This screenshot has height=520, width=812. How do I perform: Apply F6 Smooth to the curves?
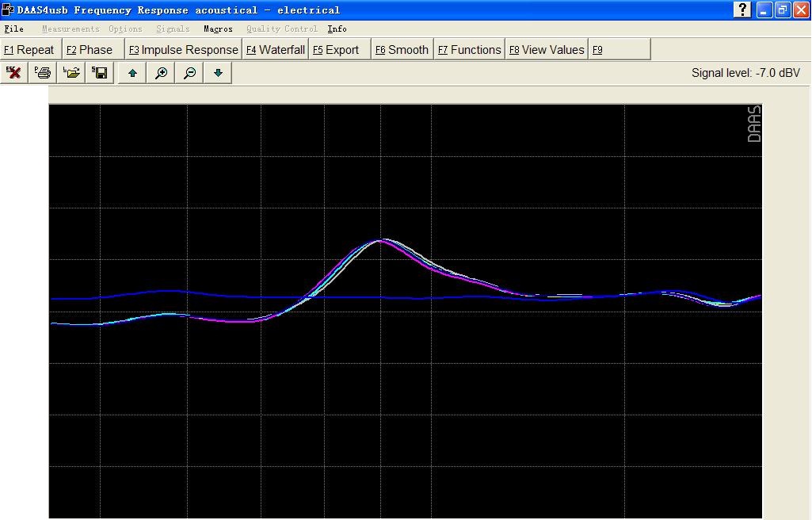click(x=402, y=49)
